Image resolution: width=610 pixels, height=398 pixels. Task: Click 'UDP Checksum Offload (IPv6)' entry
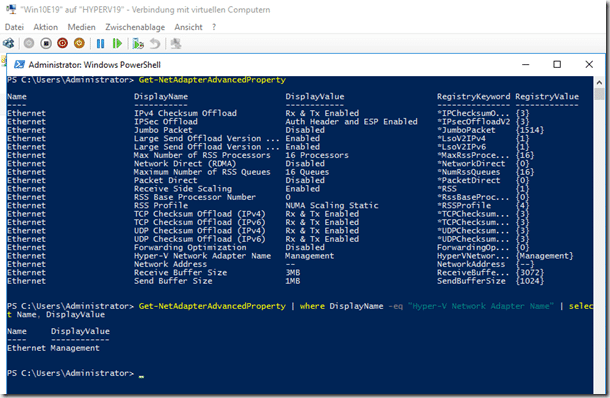coord(200,239)
